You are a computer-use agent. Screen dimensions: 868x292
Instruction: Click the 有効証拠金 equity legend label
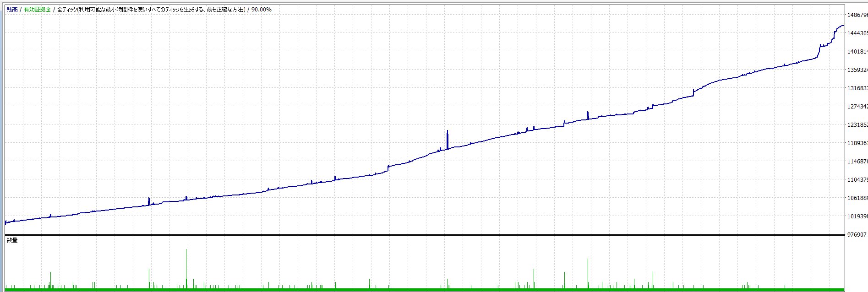coord(38,9)
